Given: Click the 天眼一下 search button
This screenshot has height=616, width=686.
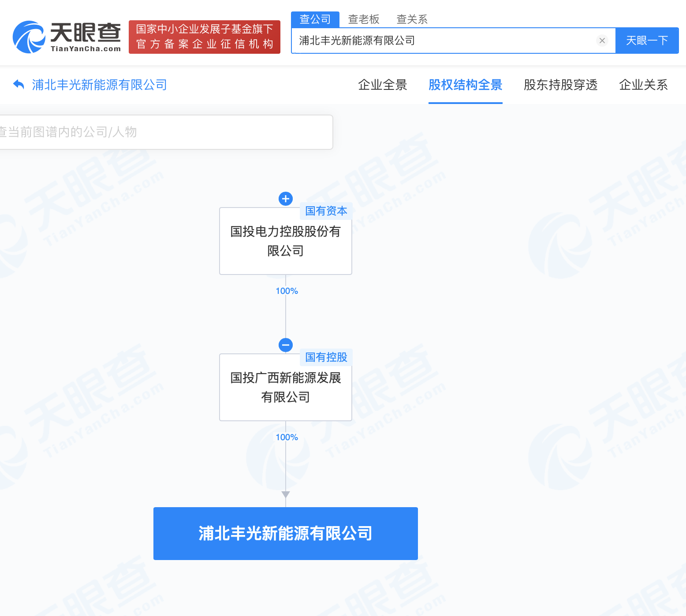Looking at the screenshot, I should point(647,41).
